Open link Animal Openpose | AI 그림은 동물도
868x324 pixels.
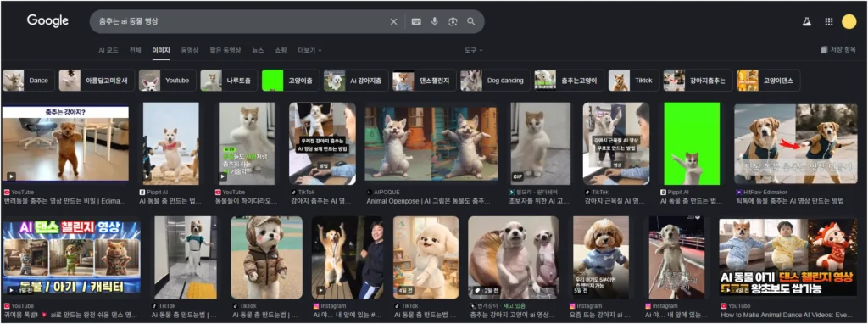428,200
